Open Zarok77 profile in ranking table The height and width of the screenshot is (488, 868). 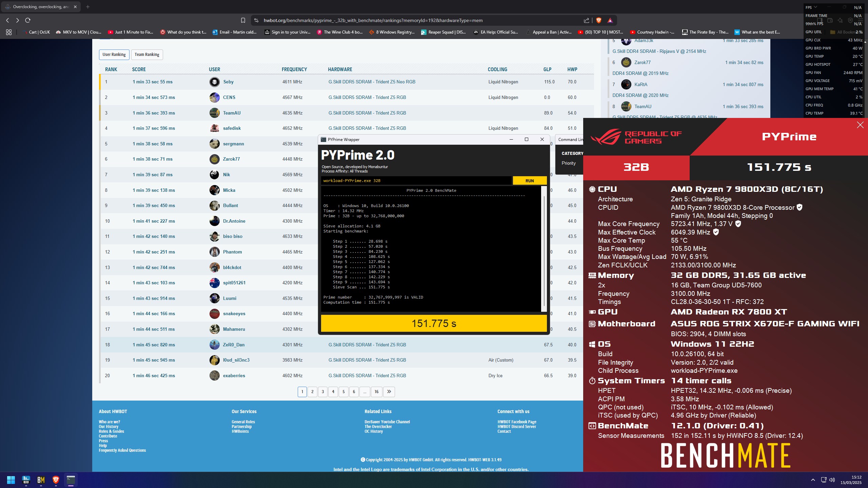coord(231,159)
